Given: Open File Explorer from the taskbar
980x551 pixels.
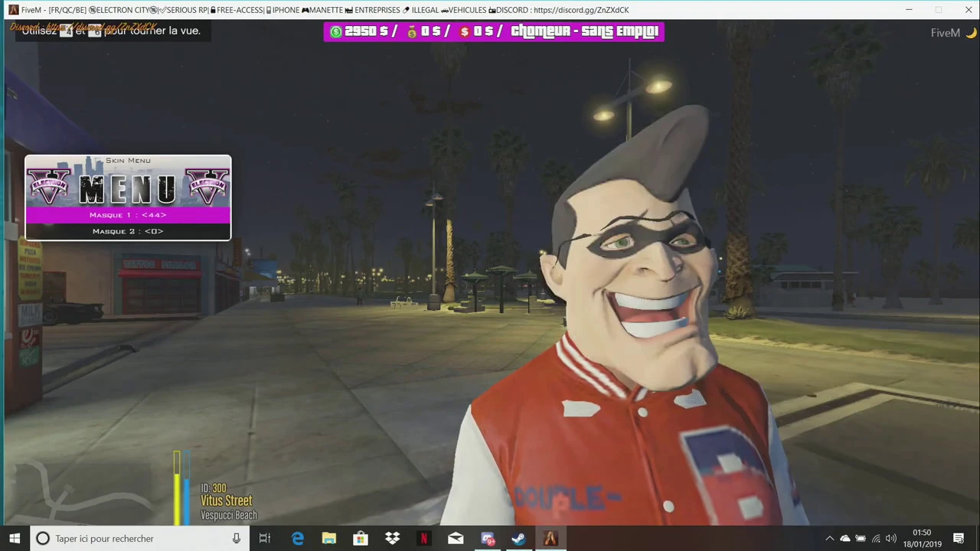Looking at the screenshot, I should (328, 539).
